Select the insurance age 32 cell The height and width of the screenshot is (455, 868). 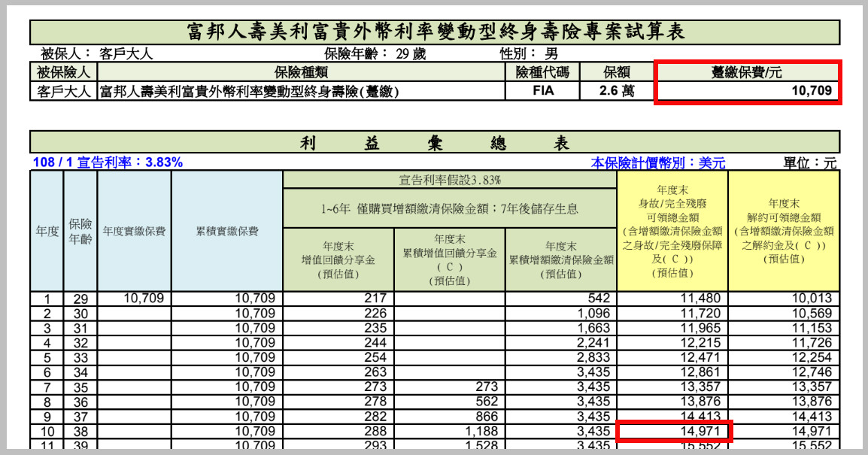[80, 343]
